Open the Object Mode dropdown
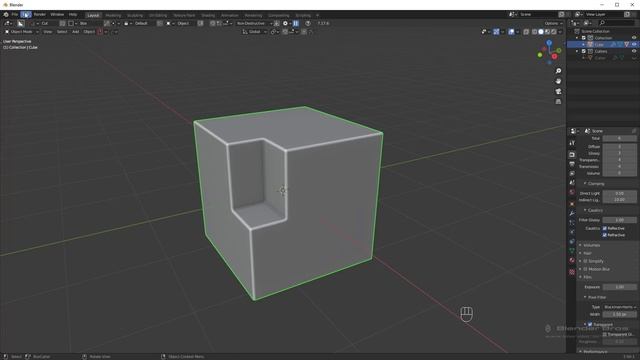The image size is (640, 360). (21, 31)
